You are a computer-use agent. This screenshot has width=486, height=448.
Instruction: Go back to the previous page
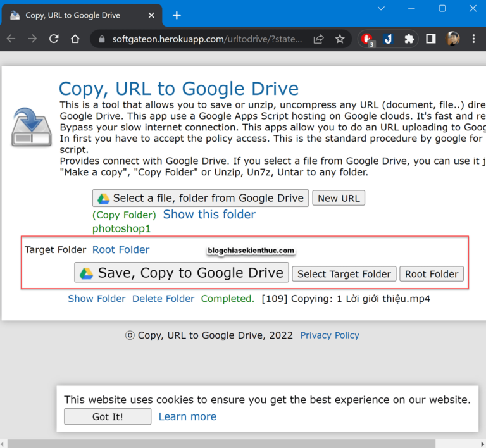tap(11, 39)
